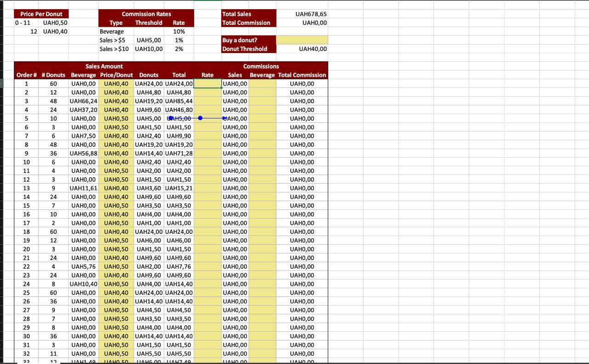Click the "Total Commission" column header
This screenshot has height=364, width=589.
(302, 75)
